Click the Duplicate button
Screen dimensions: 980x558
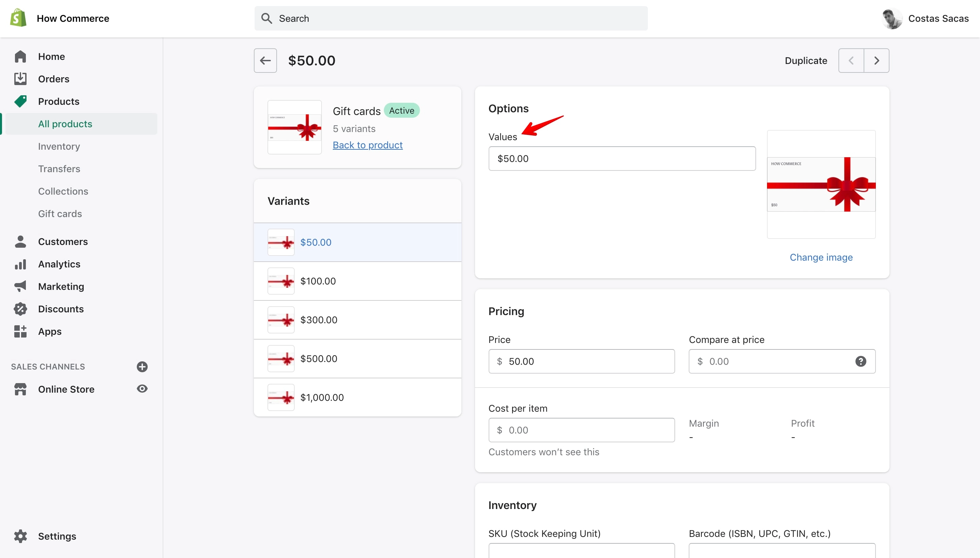(x=806, y=61)
